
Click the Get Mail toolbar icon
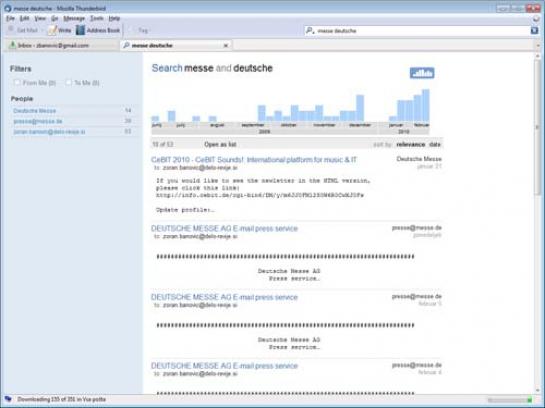pyautogui.click(x=11, y=30)
